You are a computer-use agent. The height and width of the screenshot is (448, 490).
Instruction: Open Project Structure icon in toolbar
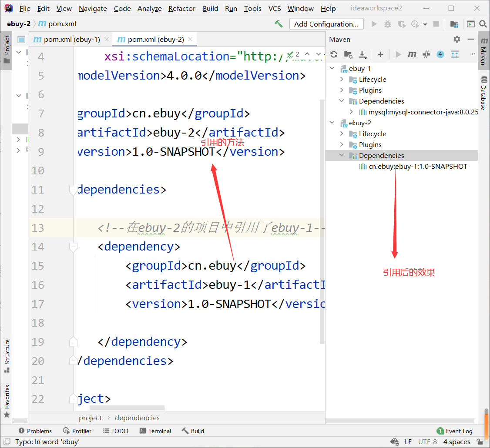tap(454, 24)
